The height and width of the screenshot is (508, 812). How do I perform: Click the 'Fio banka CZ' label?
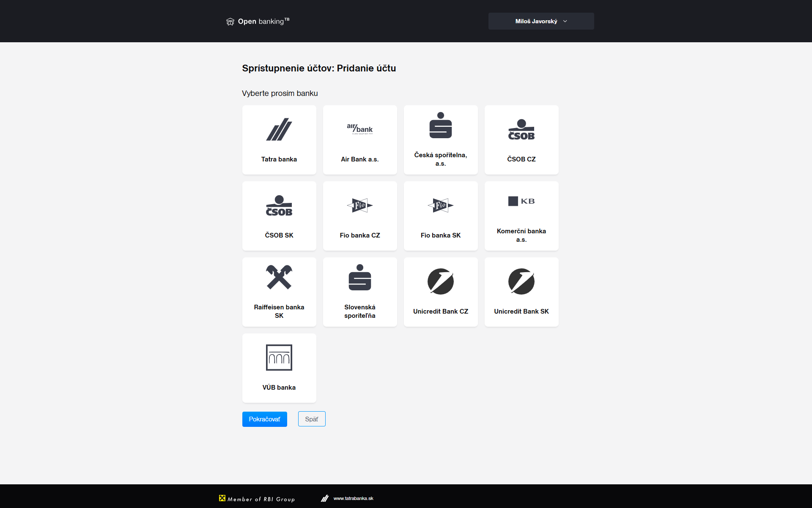coord(360,235)
